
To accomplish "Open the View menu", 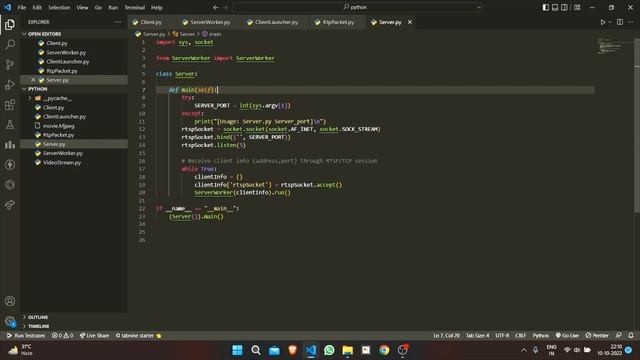I will (x=82, y=7).
